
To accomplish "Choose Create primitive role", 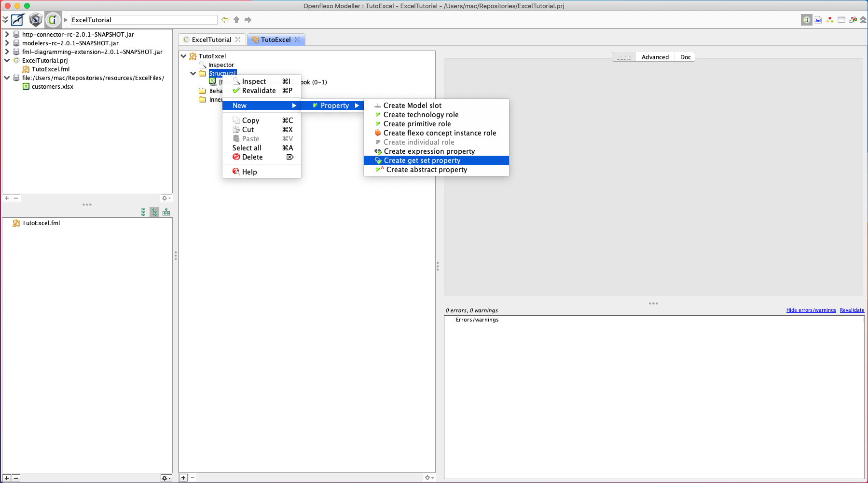I will (436, 123).
